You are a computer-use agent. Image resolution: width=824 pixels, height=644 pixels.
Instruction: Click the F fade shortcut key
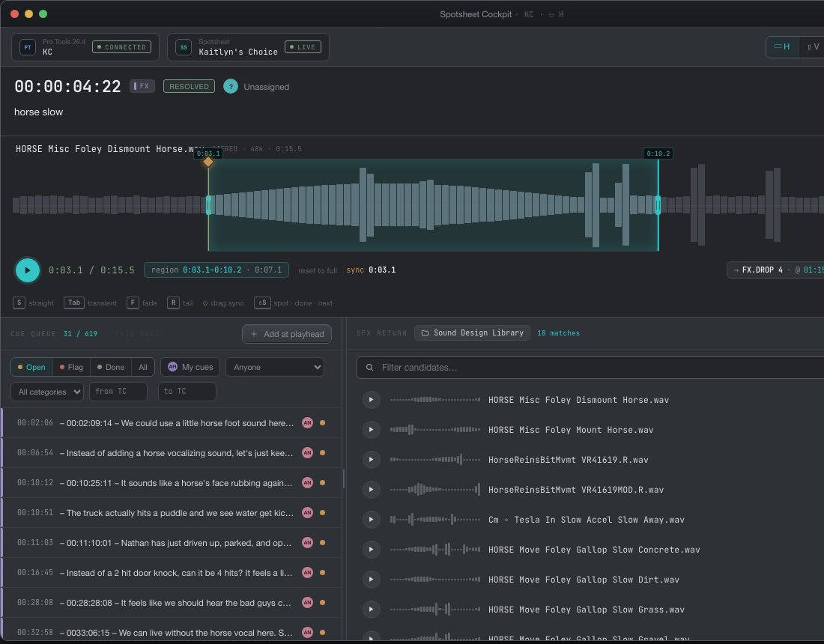[x=133, y=303]
